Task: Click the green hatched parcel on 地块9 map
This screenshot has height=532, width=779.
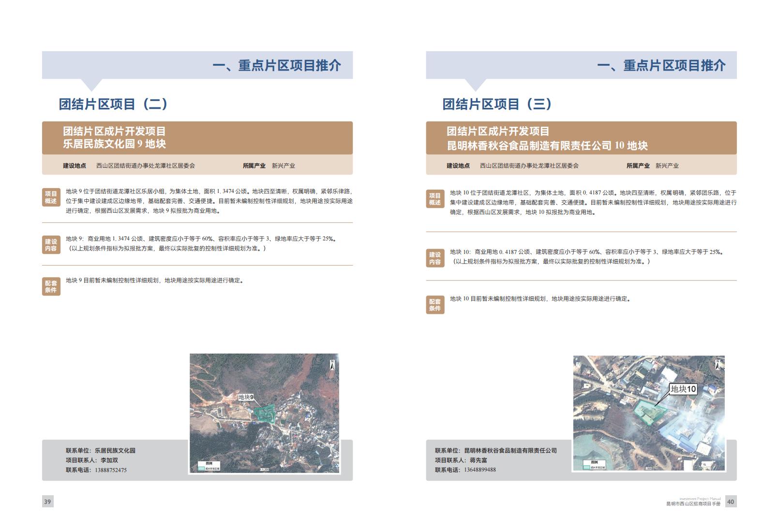Action: [x=264, y=414]
